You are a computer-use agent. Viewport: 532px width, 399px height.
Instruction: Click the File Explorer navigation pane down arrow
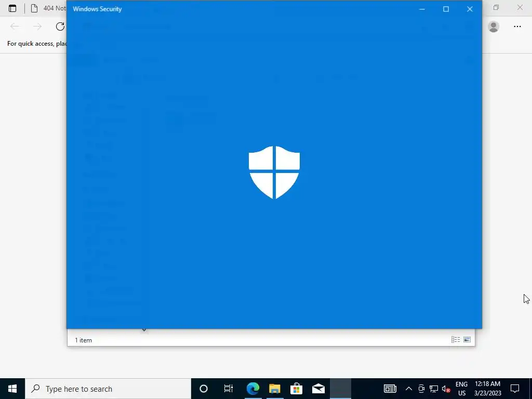(144, 330)
